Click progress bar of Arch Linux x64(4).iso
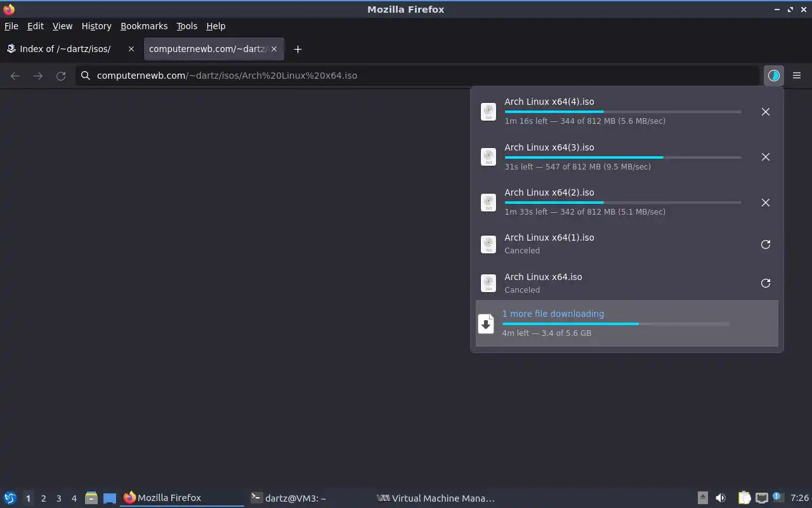The image size is (812, 508). [623, 112]
